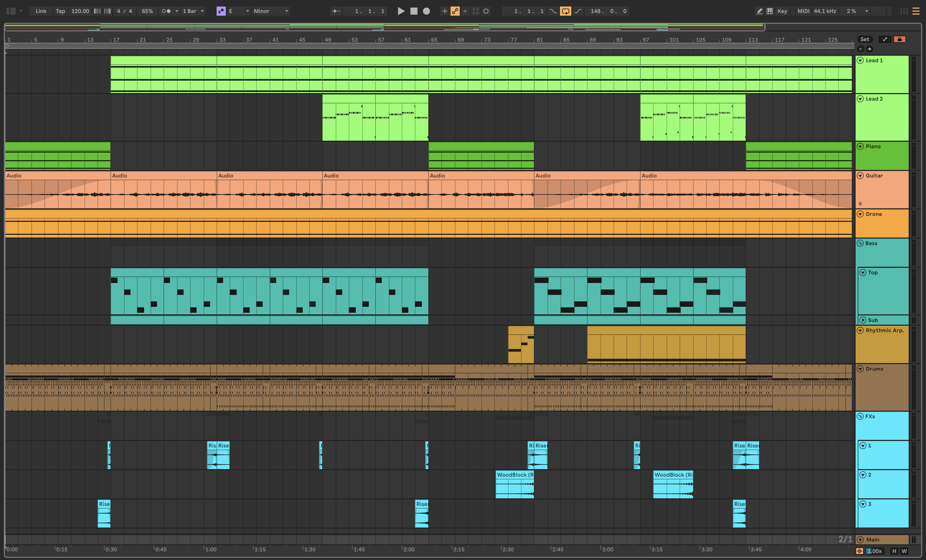Click the 120.00 tempo field

click(80, 11)
